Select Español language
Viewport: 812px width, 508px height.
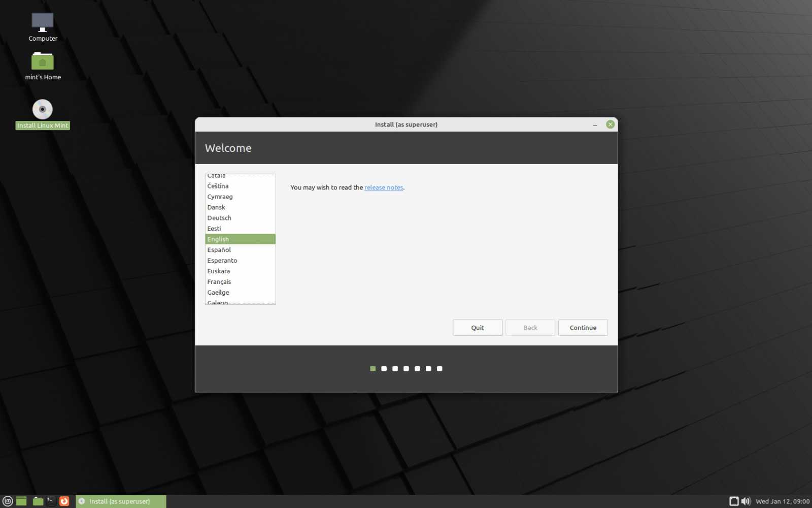click(x=241, y=250)
